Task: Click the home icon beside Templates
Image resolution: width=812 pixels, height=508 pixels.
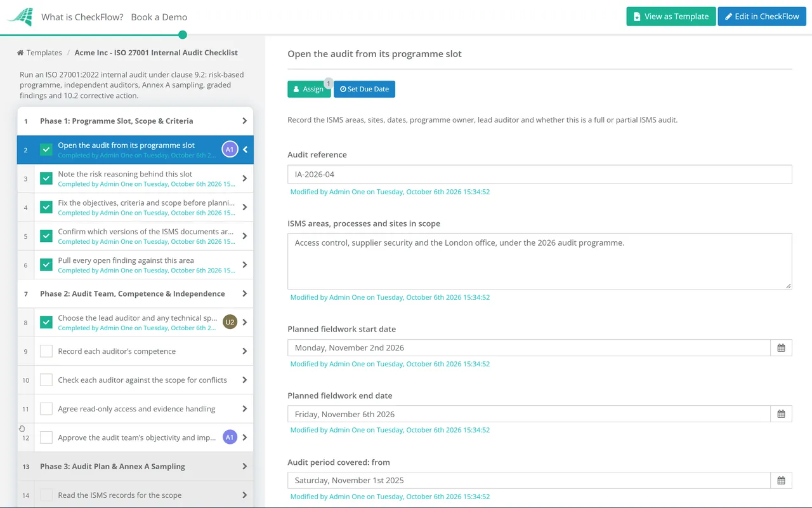Action: (x=20, y=53)
